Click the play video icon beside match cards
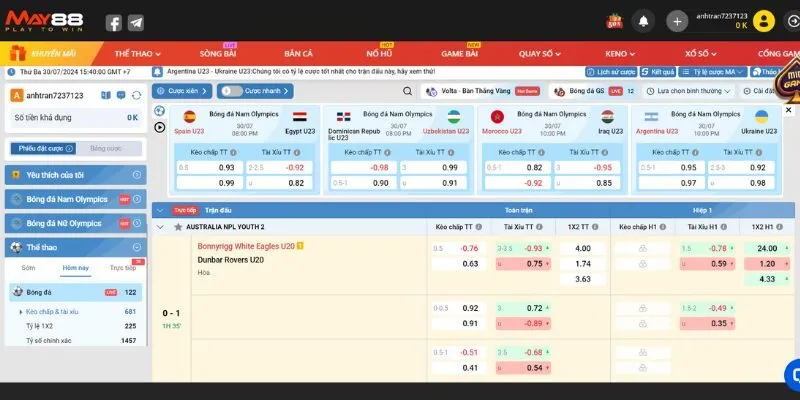Screen dimensions: 800x400 [159, 127]
